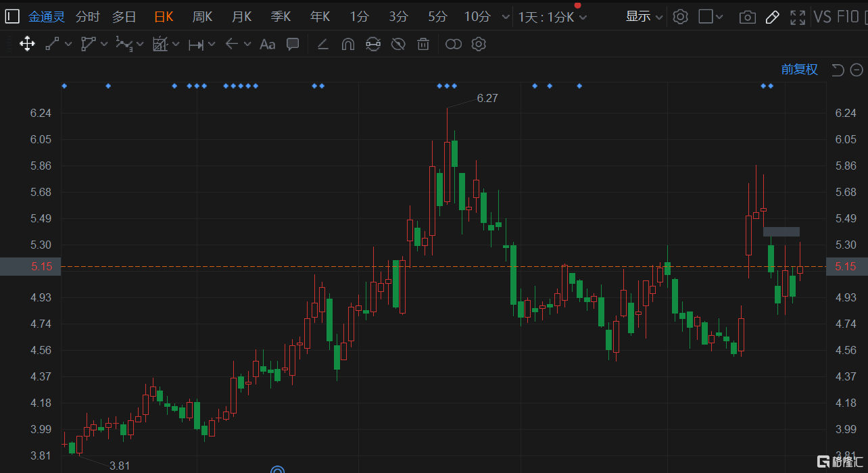Select the Aa text annotation tool

(x=268, y=45)
